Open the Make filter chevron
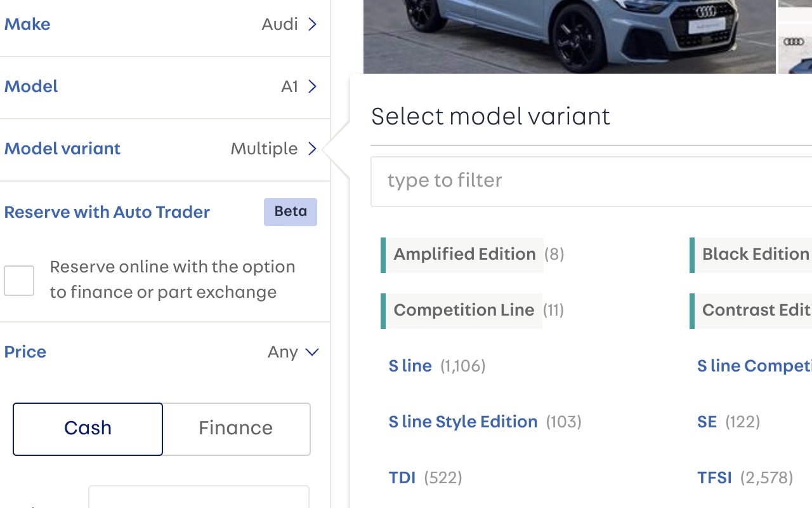Viewport: 812px width, 508px height. coord(312,24)
